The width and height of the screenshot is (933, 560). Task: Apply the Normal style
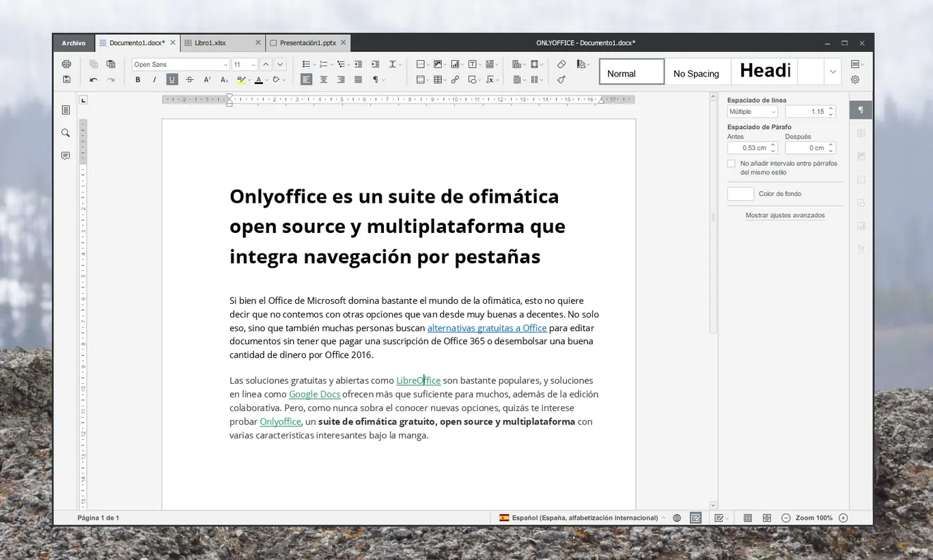click(x=632, y=71)
